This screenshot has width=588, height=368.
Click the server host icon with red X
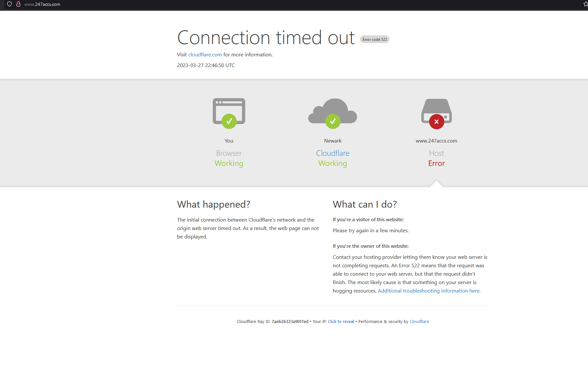pyautogui.click(x=437, y=113)
